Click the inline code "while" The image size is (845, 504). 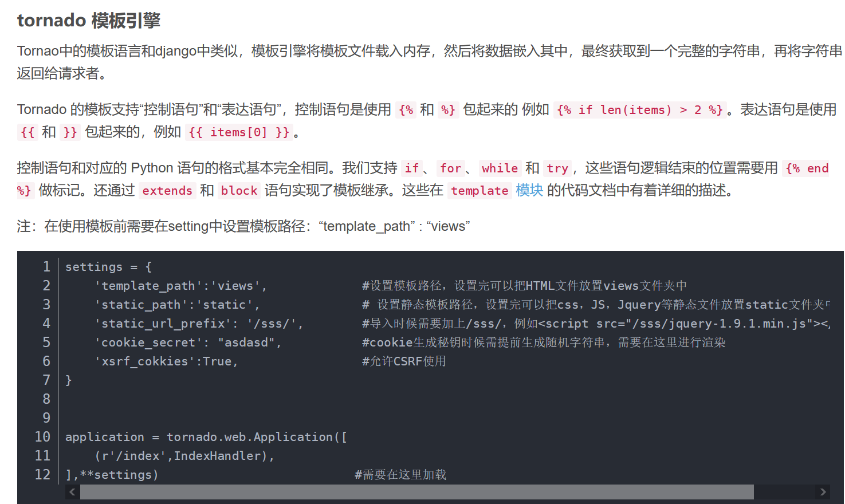[x=500, y=168]
